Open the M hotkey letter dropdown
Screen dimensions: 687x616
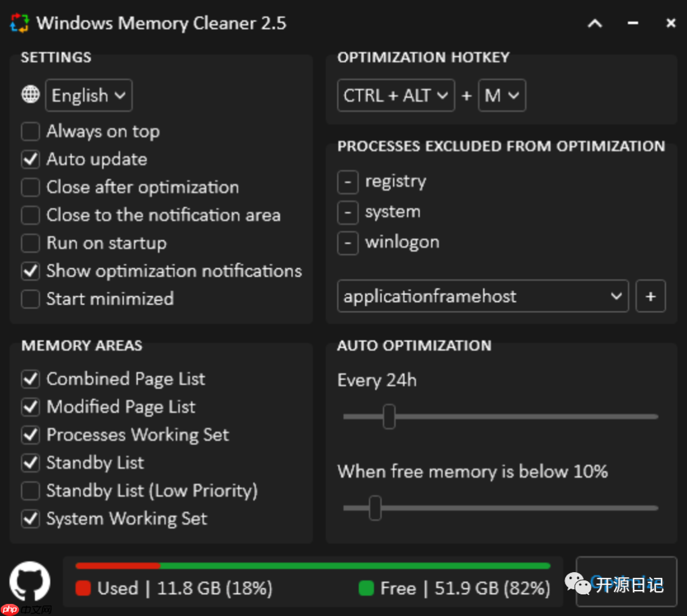tap(502, 95)
